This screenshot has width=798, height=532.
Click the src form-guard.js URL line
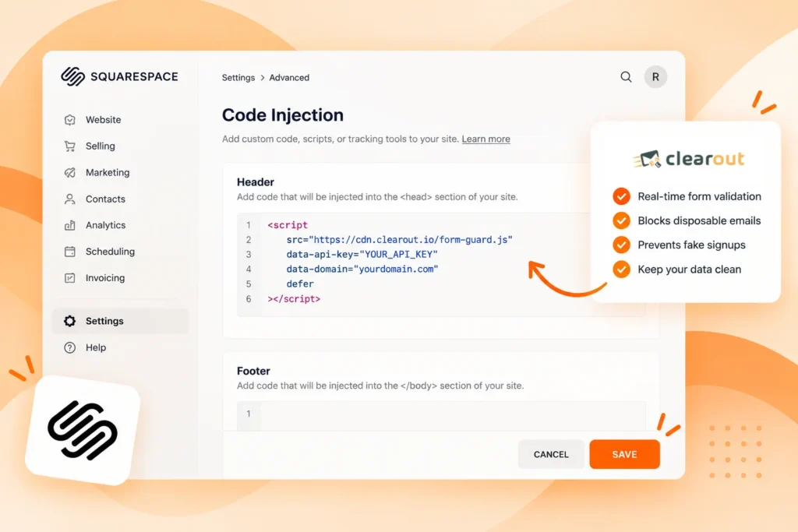click(x=399, y=240)
